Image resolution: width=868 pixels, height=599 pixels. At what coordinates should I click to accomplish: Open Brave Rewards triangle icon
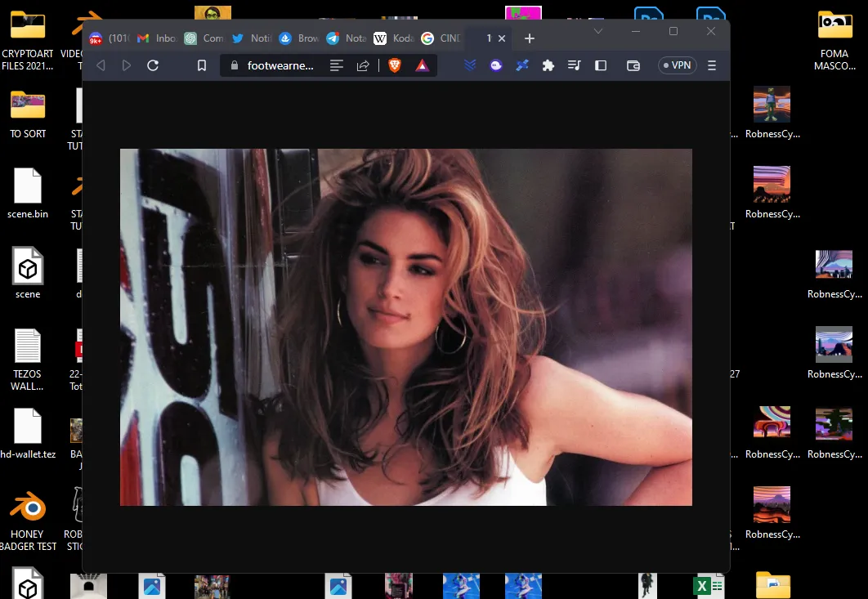[422, 65]
